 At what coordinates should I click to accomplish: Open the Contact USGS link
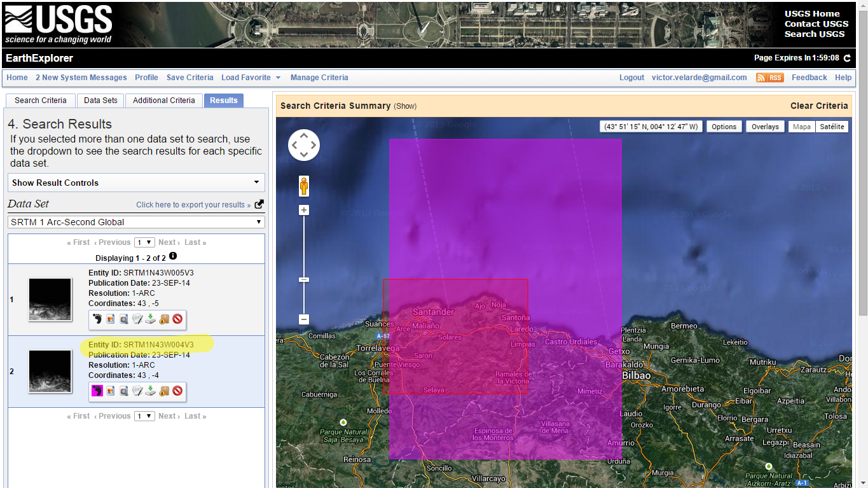(816, 24)
